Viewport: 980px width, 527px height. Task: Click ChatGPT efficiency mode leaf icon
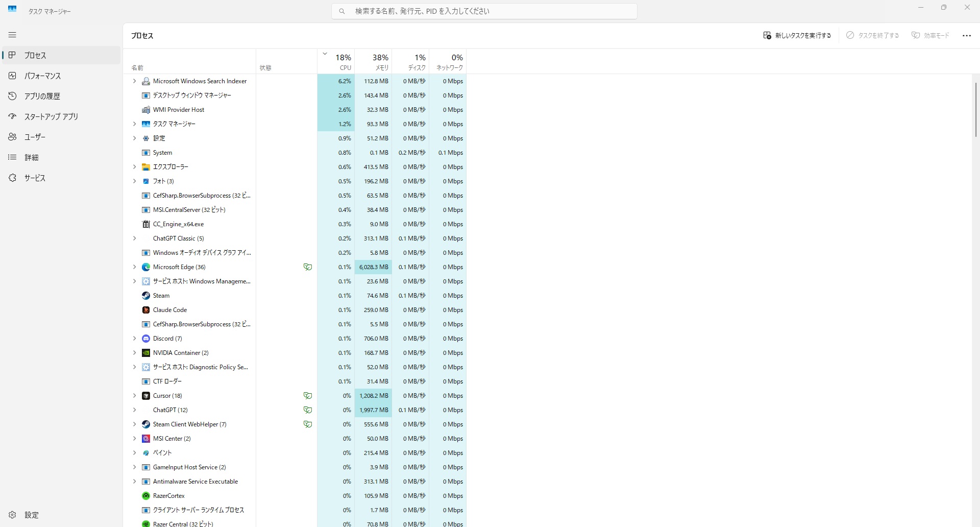tap(308, 410)
